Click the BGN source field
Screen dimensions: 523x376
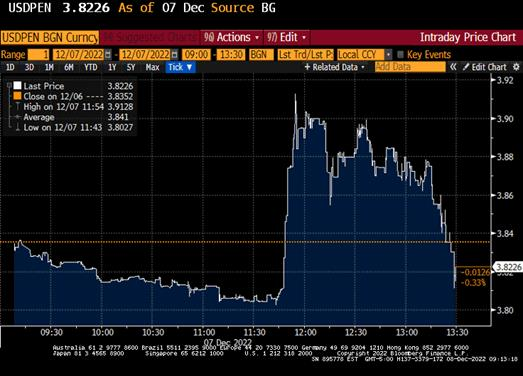pyautogui.click(x=262, y=54)
